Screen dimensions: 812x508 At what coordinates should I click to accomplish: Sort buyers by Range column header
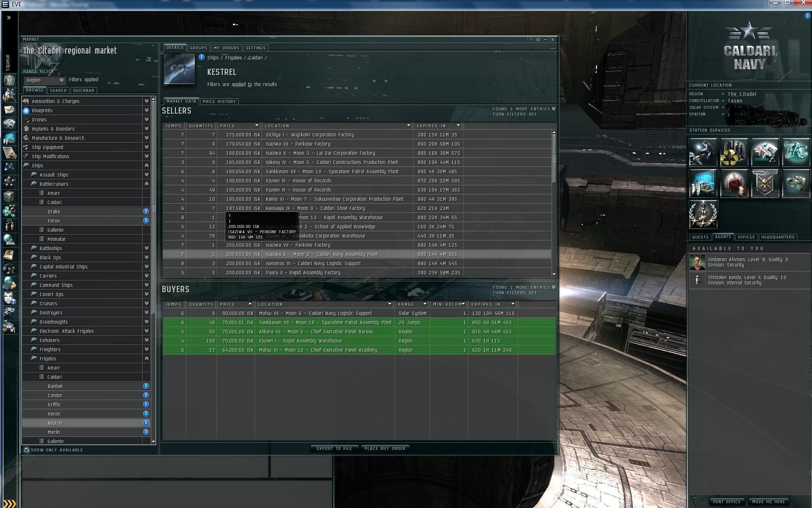click(411, 304)
